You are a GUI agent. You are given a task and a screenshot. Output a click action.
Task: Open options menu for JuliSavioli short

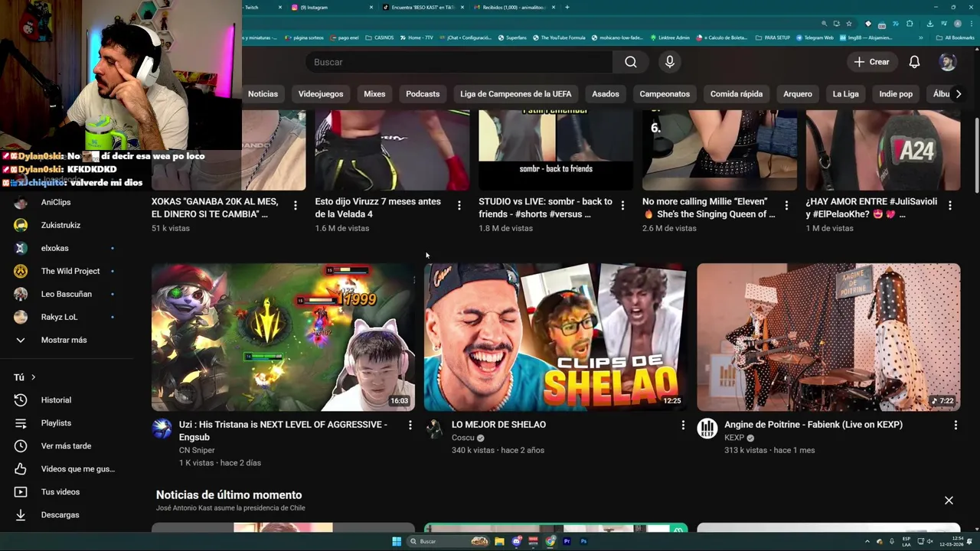pyautogui.click(x=950, y=205)
